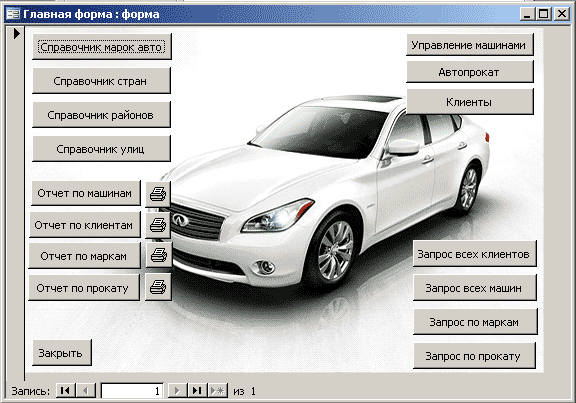Create new record with asterisk button
The image size is (576, 403).
[x=217, y=391]
